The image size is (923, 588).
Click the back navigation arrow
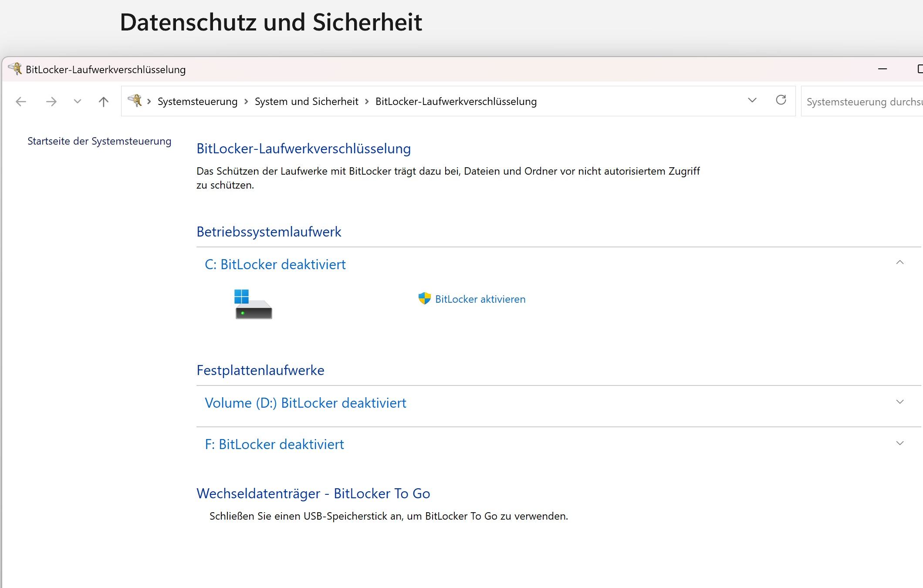[x=21, y=102]
